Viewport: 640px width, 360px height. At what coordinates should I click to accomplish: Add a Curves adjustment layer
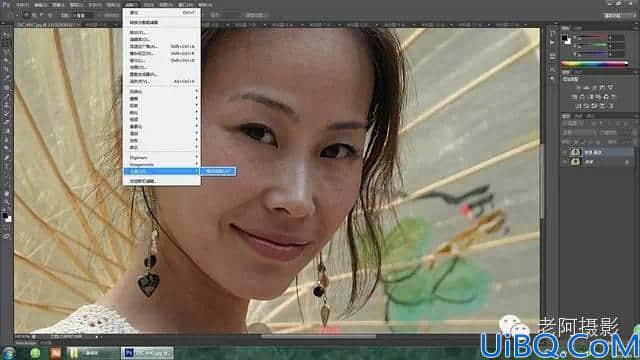(594, 87)
